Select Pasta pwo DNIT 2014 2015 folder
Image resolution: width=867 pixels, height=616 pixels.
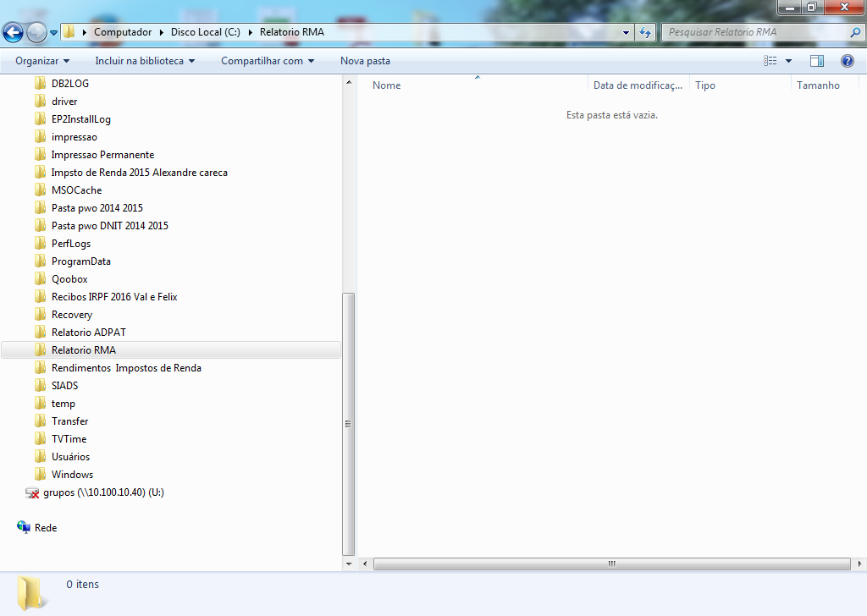coord(110,225)
